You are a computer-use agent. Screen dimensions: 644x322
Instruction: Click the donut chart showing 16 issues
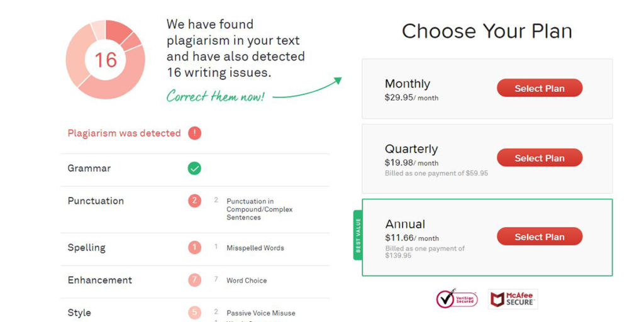pyautogui.click(x=105, y=60)
